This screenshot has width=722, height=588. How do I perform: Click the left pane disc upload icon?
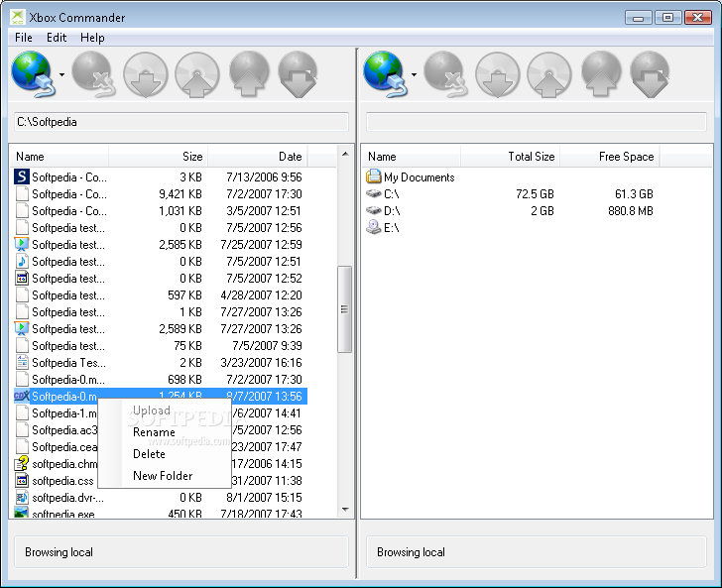click(x=196, y=74)
